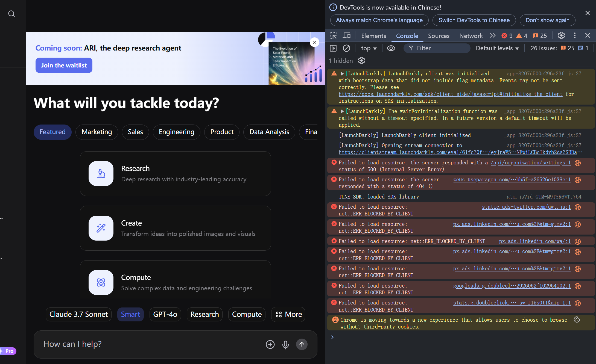The height and width of the screenshot is (364, 596).
Task: Open the Default levels dropdown
Action: [x=497, y=48]
